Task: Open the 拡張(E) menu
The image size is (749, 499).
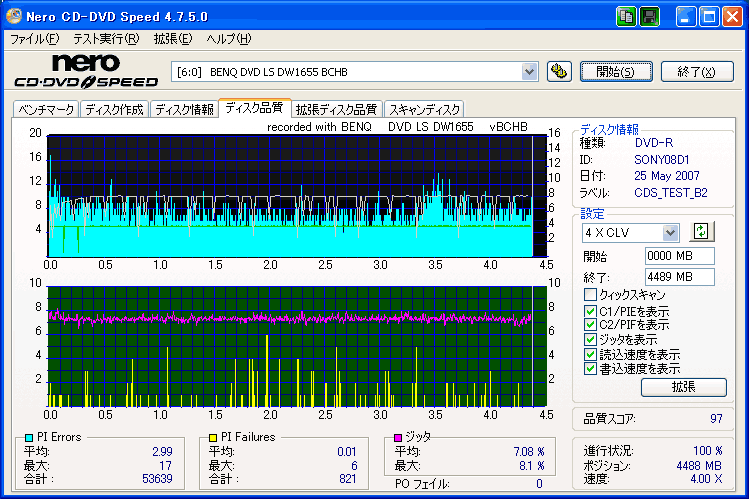Action: tap(173, 39)
